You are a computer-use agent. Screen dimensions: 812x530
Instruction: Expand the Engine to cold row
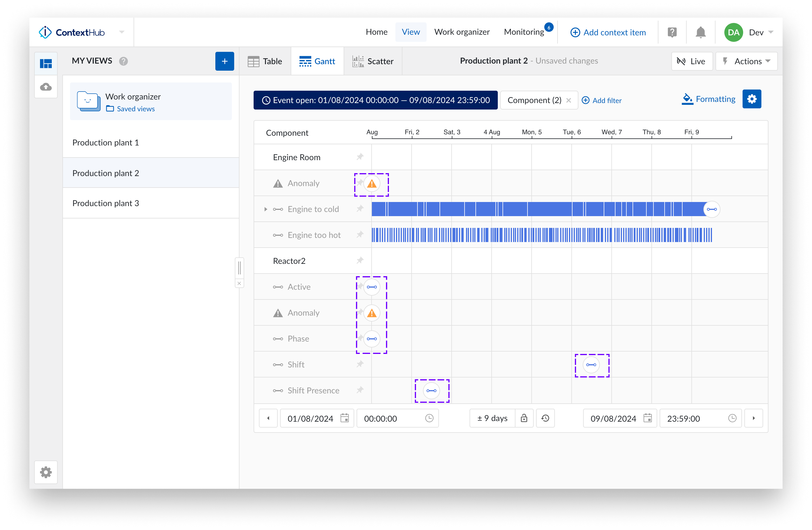[266, 209]
